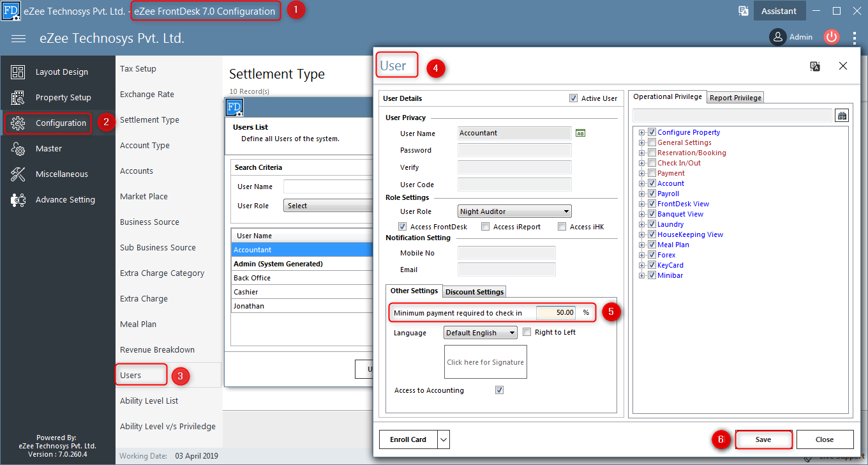Click the HouseKeeping View privilege label

[x=690, y=234]
